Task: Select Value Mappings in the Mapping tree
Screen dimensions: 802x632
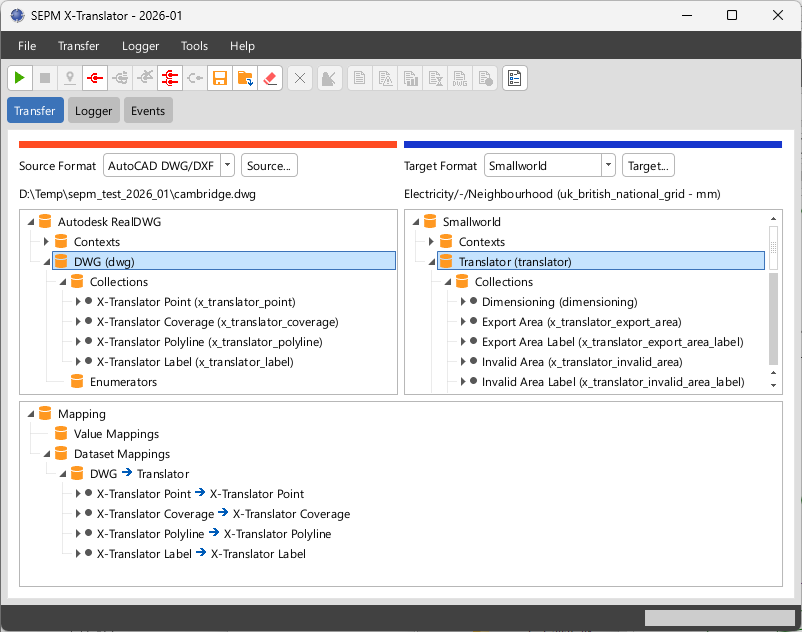Action: pyautogui.click(x=116, y=434)
